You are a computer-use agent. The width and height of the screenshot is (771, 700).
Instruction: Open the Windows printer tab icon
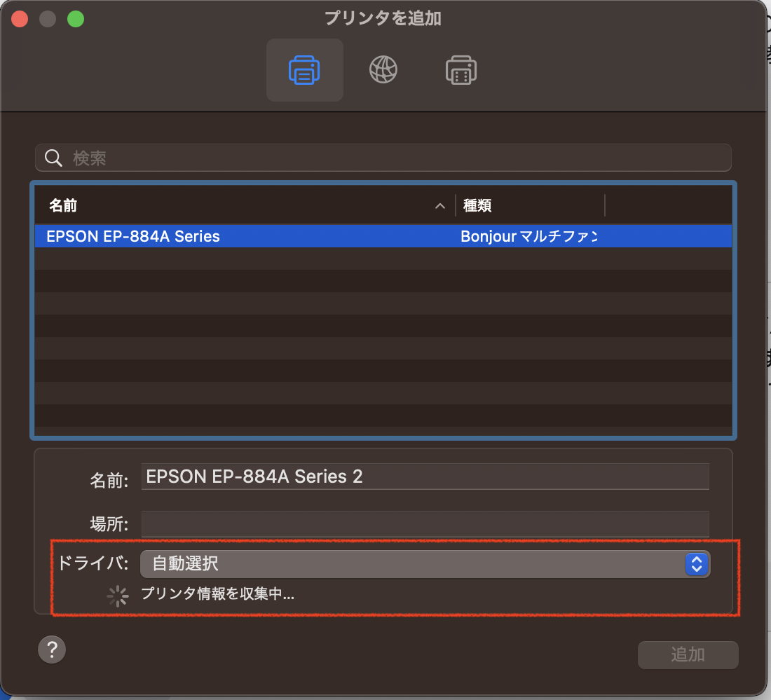coord(460,70)
